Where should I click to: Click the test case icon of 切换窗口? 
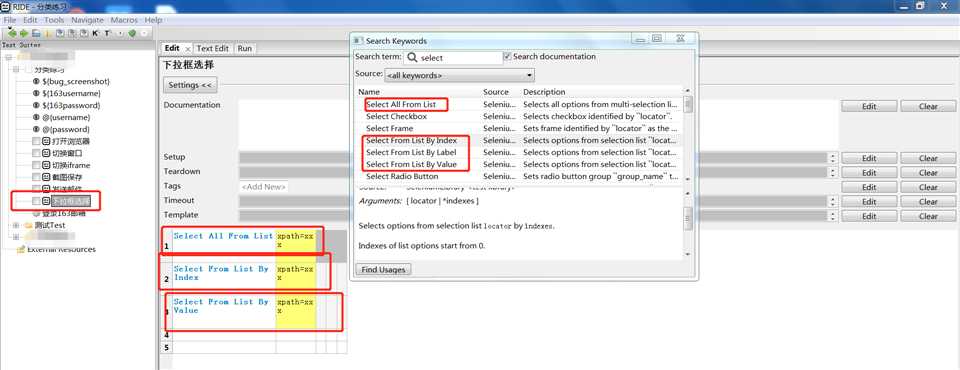47,153
